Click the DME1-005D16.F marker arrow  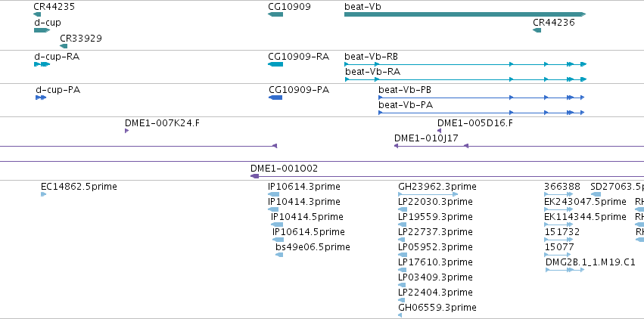click(439, 131)
